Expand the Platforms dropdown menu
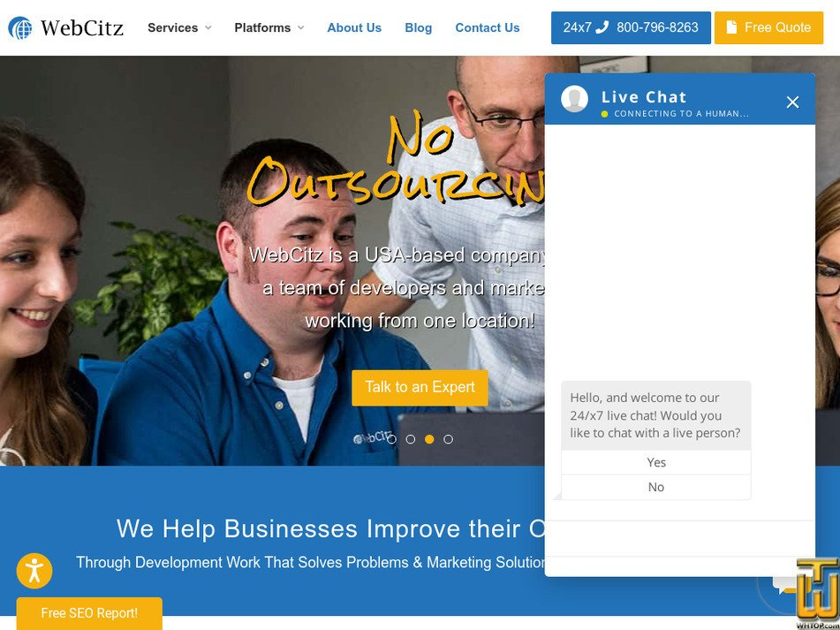Viewport: 840px width, 630px height. coord(269,28)
